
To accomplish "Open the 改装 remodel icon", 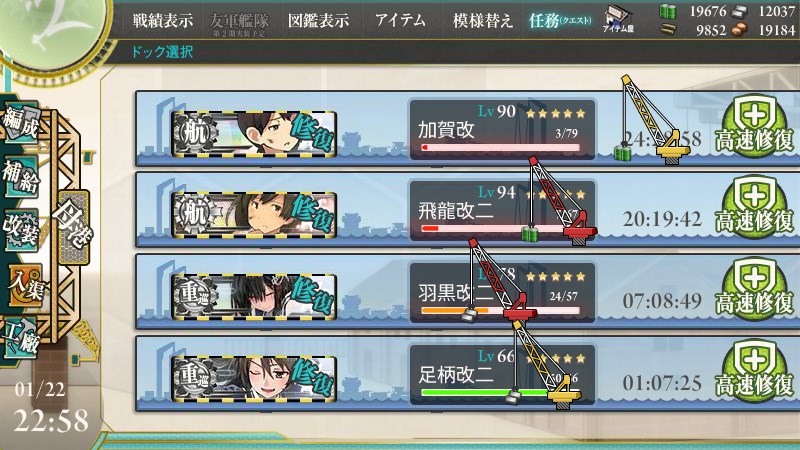I will point(21,230).
